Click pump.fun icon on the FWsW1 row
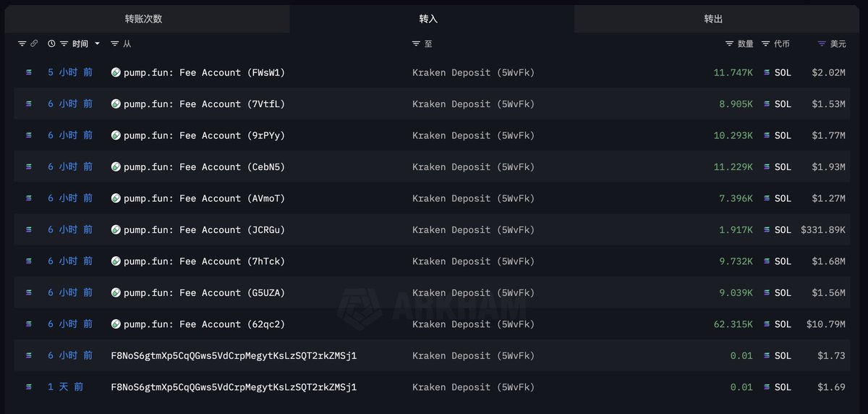868x414 pixels. 116,72
